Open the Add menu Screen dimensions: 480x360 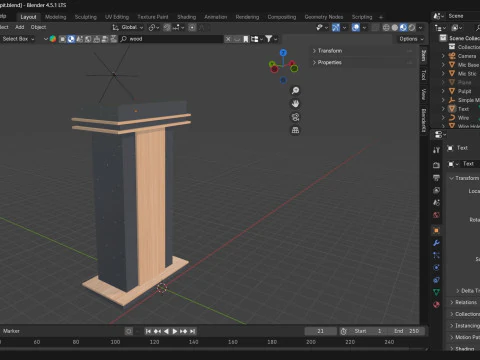pos(20,27)
